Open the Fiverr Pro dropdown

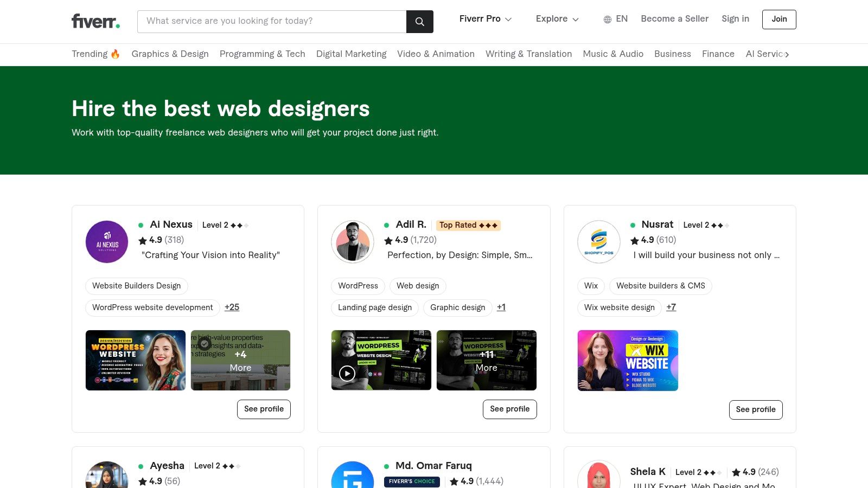(486, 19)
